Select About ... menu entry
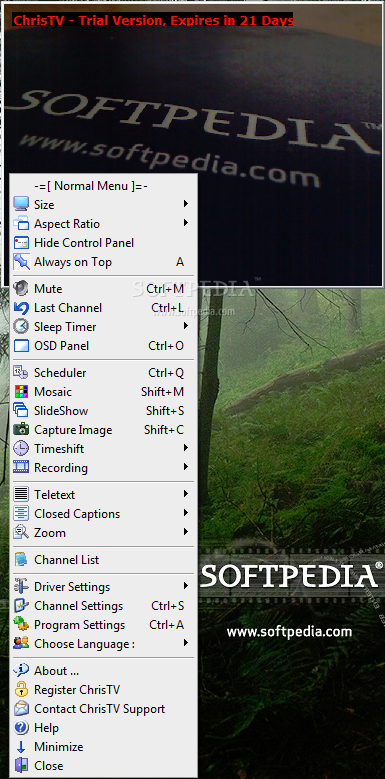The width and height of the screenshot is (385, 779). (103, 671)
